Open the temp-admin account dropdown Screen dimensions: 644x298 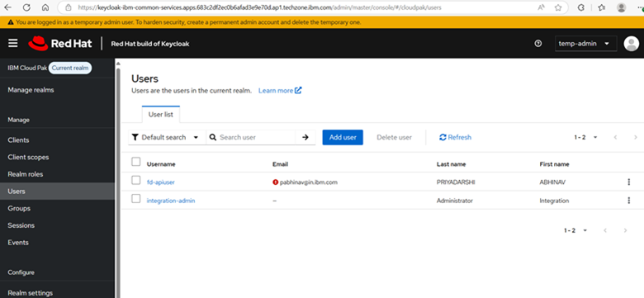coord(585,44)
